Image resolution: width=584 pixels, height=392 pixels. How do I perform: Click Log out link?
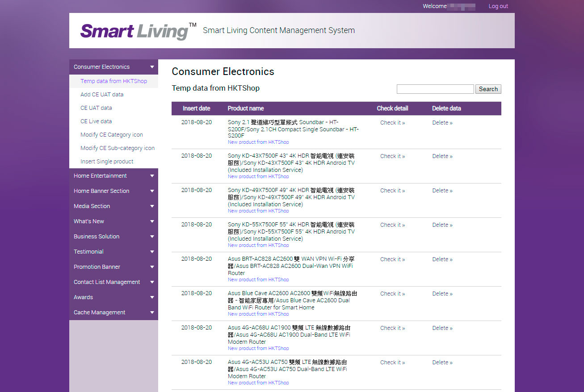pos(498,6)
